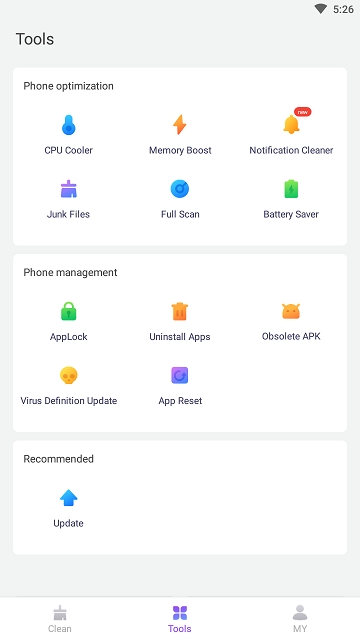Tap the Update arrow icon

69,498
